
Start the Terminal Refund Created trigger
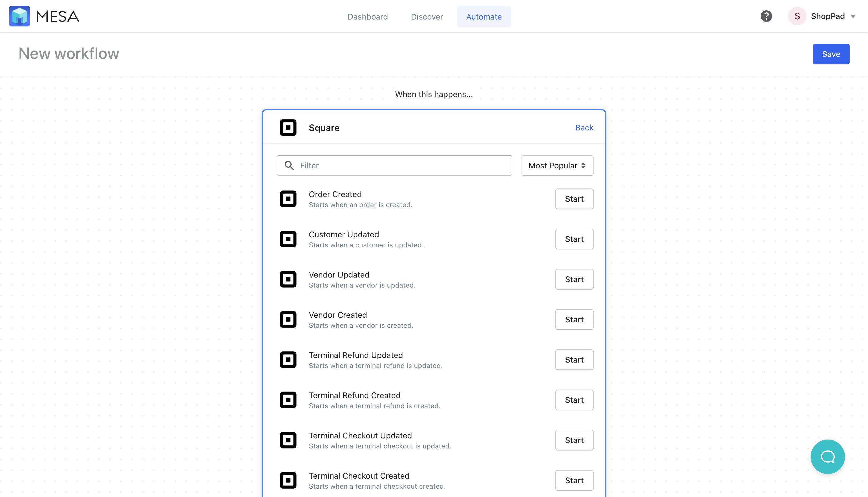tap(574, 400)
